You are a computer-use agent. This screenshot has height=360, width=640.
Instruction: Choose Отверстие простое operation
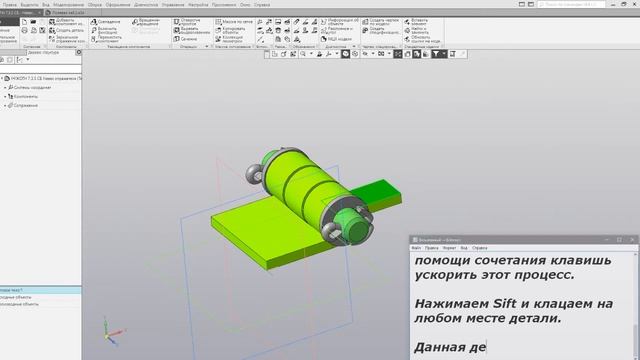pyautogui.click(x=187, y=22)
